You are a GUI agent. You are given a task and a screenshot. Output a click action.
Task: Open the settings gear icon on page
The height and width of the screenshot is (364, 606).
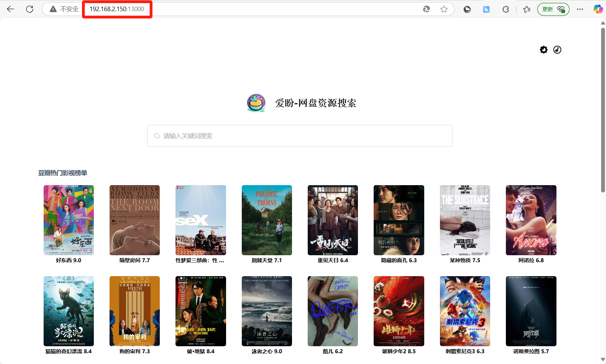544,50
